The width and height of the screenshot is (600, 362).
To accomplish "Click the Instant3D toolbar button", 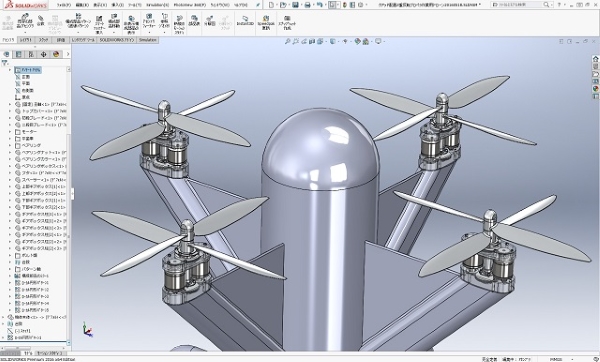I will [x=245, y=21].
